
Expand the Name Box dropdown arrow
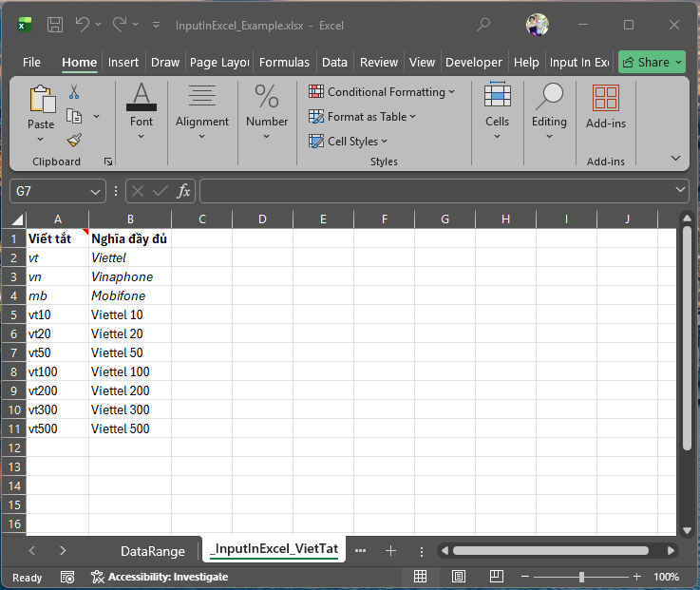(95, 192)
